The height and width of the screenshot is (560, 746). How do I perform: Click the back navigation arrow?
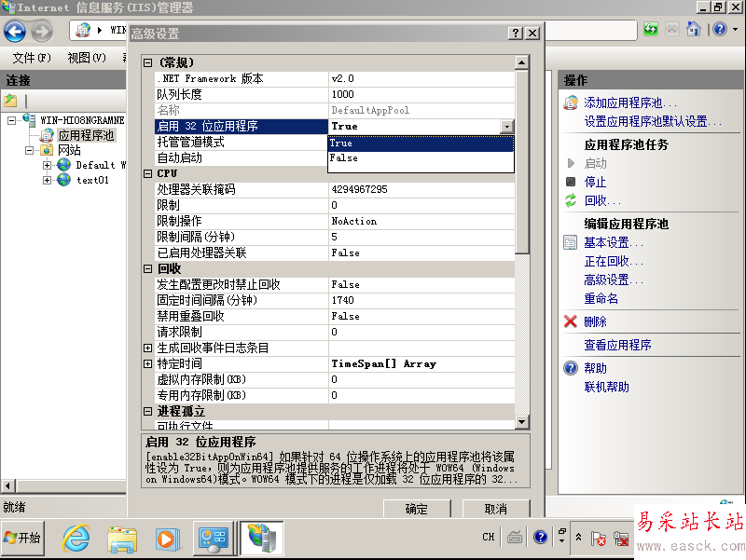(x=15, y=32)
